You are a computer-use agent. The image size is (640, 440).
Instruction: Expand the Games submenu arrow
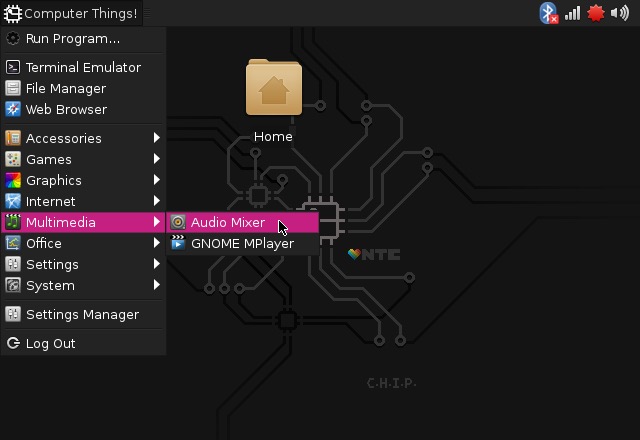click(157, 159)
